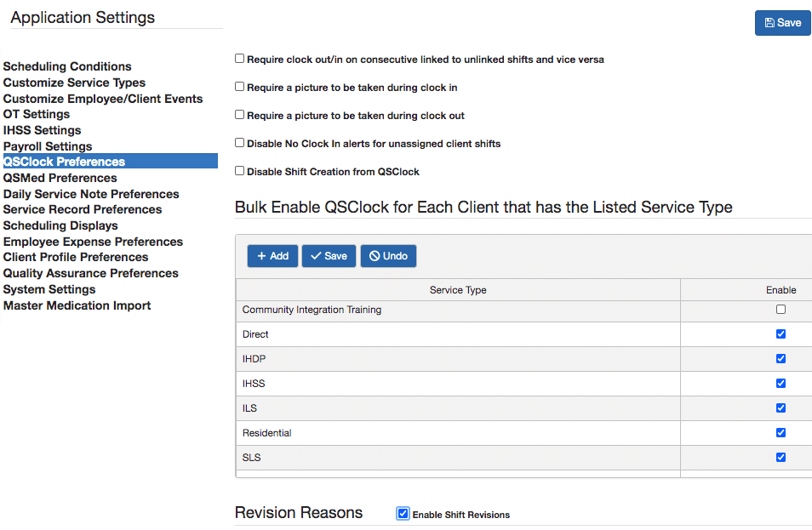Toggle the IHSS enable checkbox off

(x=781, y=383)
